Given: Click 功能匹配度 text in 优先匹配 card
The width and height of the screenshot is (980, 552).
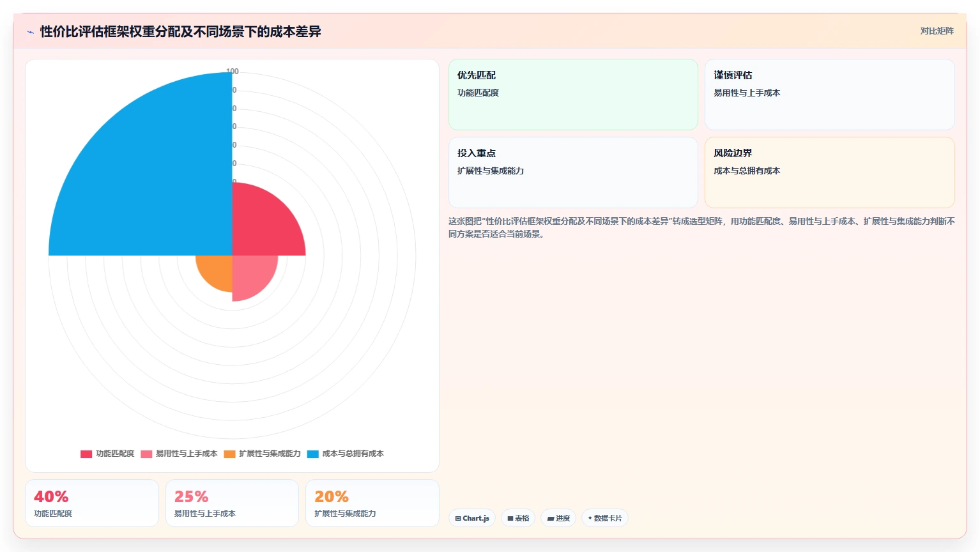Looking at the screenshot, I should 478,93.
